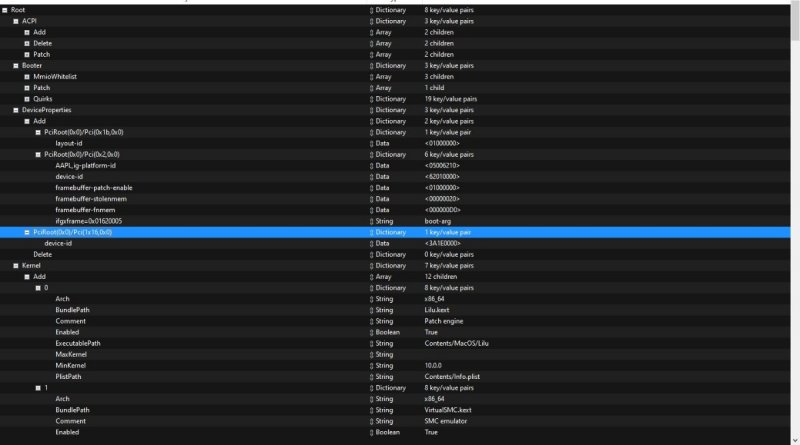Click the boot-arg string value
Viewport: 800px width, 445px height.
pyautogui.click(x=438, y=221)
